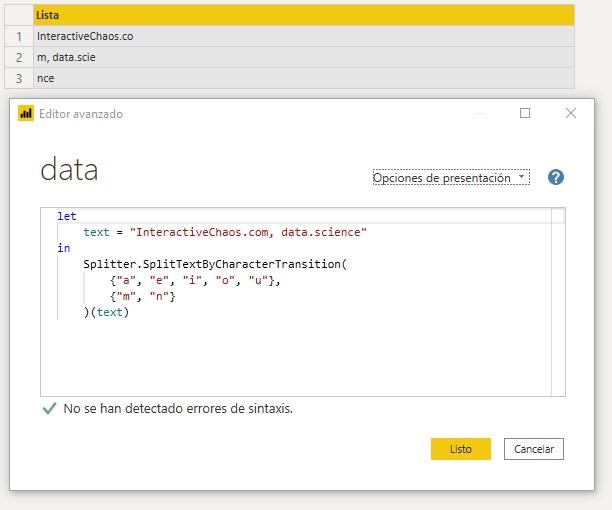The width and height of the screenshot is (612, 510).
Task: Click the vowels list line in code
Action: point(195,280)
